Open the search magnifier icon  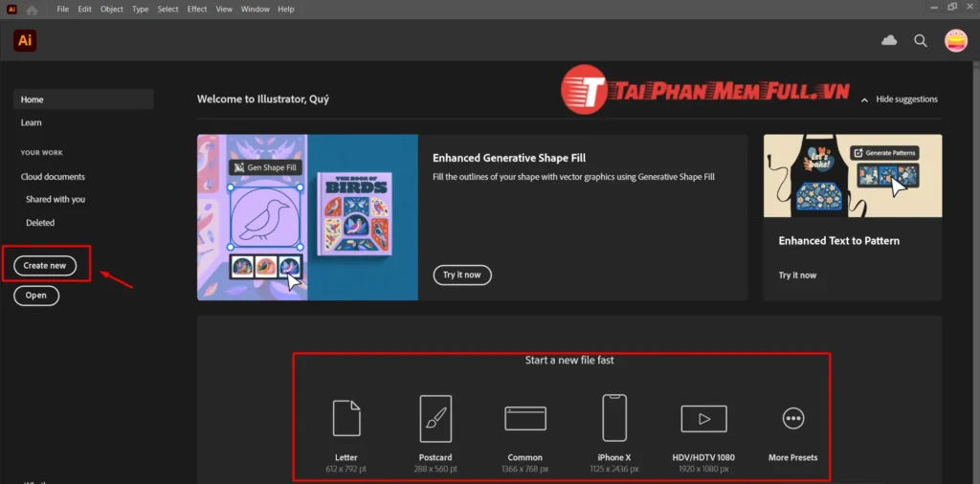(921, 40)
